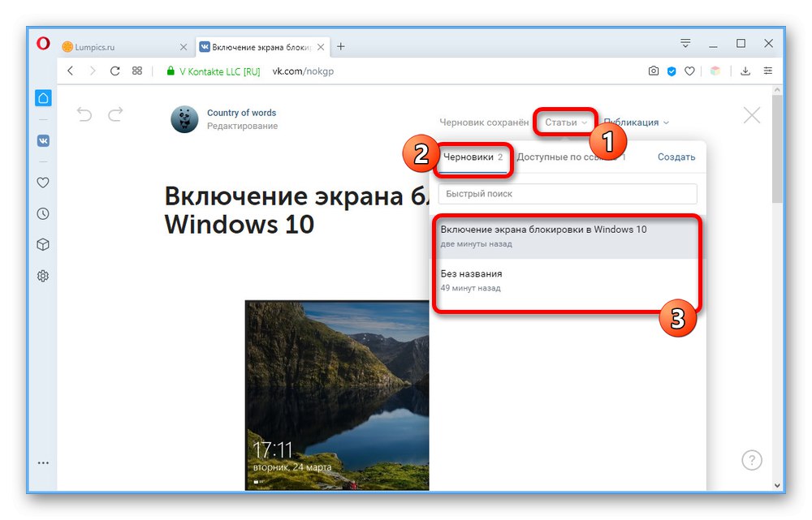Click the Создать link
Viewport: 812px width, 520px height.
pyautogui.click(x=676, y=157)
